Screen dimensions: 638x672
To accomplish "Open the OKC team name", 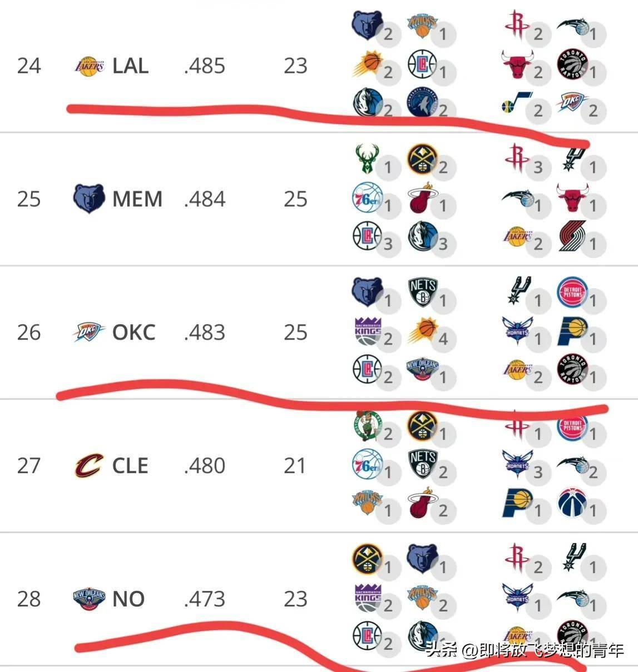I will click(134, 332).
